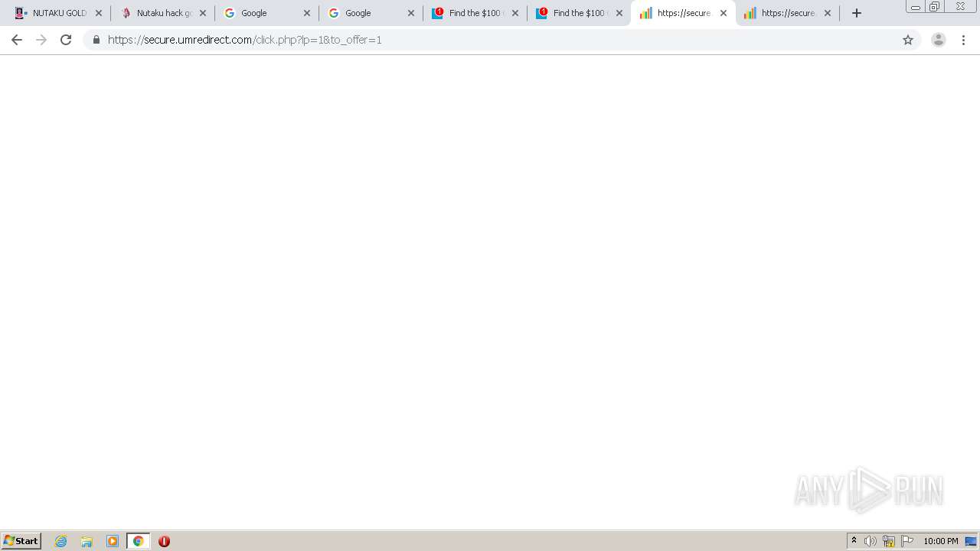Reload the current page
980x551 pixels.
[x=66, y=40]
